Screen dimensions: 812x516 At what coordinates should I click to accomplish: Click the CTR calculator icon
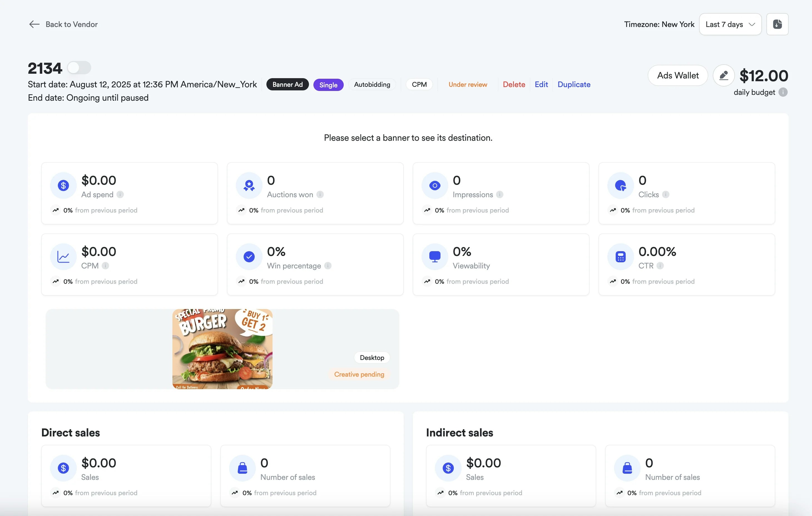click(620, 256)
